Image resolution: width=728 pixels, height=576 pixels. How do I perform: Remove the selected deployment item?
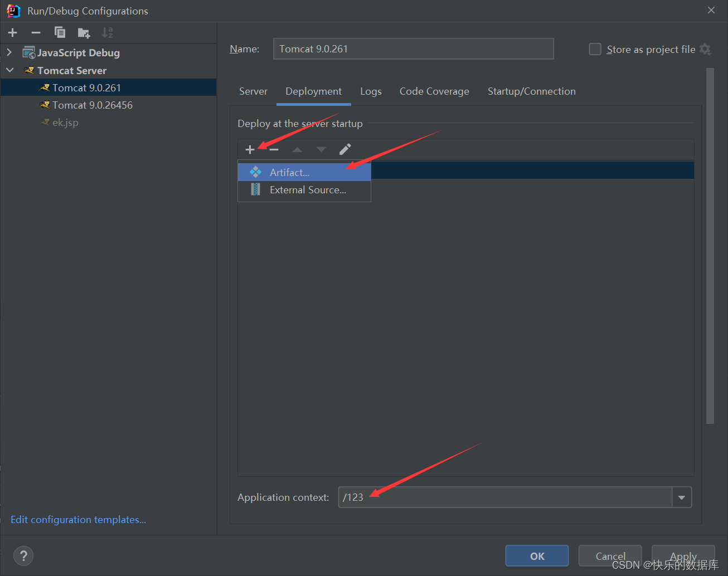pyautogui.click(x=274, y=149)
